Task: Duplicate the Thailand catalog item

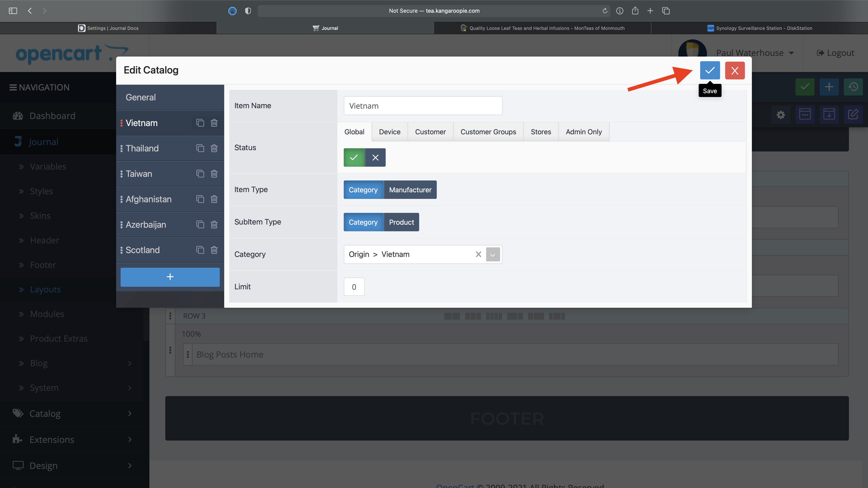Action: click(200, 148)
